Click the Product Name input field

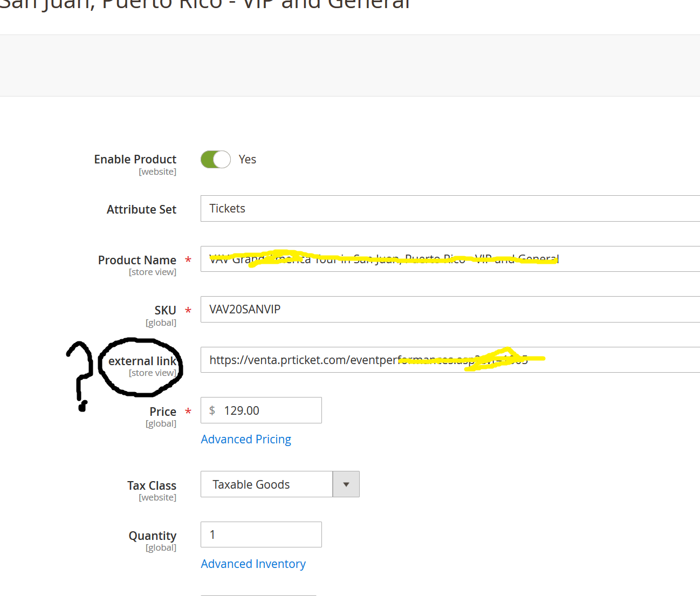point(378,259)
